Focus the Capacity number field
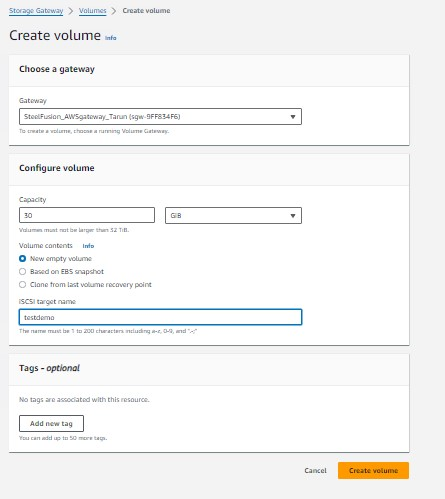The width and height of the screenshot is (445, 499). pos(87,215)
